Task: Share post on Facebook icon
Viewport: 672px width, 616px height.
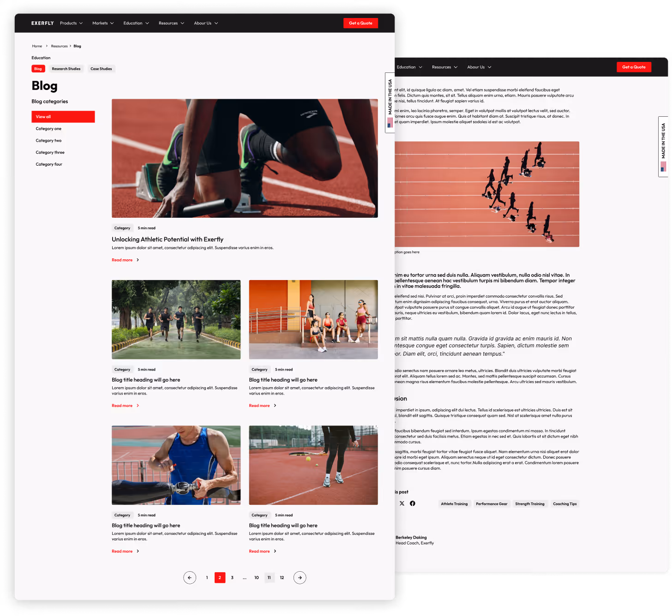Action: (413, 503)
